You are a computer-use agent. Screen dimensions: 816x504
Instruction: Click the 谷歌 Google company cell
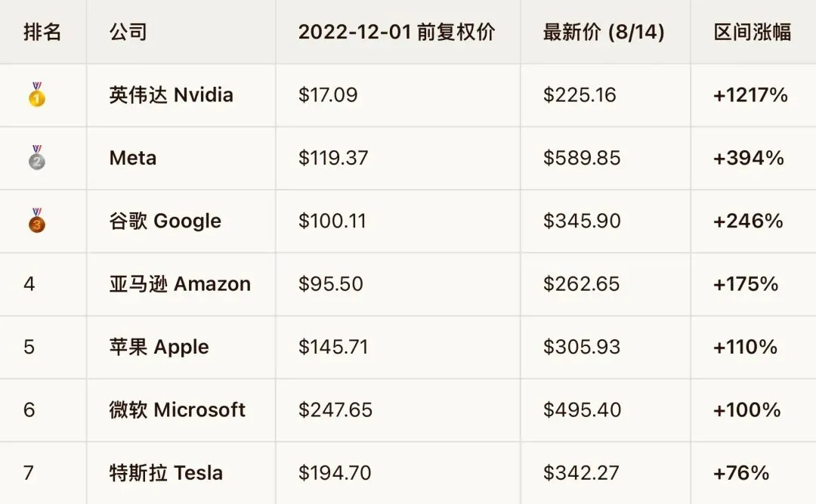tap(181, 221)
